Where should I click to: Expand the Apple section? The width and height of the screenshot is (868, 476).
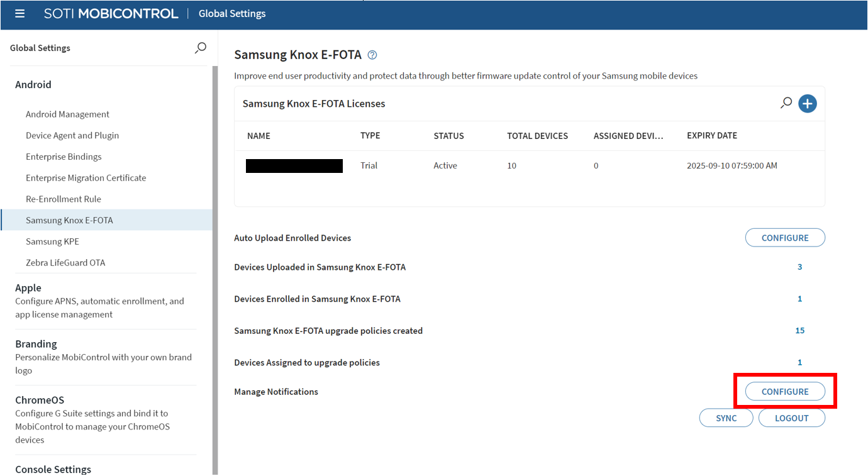tap(28, 287)
